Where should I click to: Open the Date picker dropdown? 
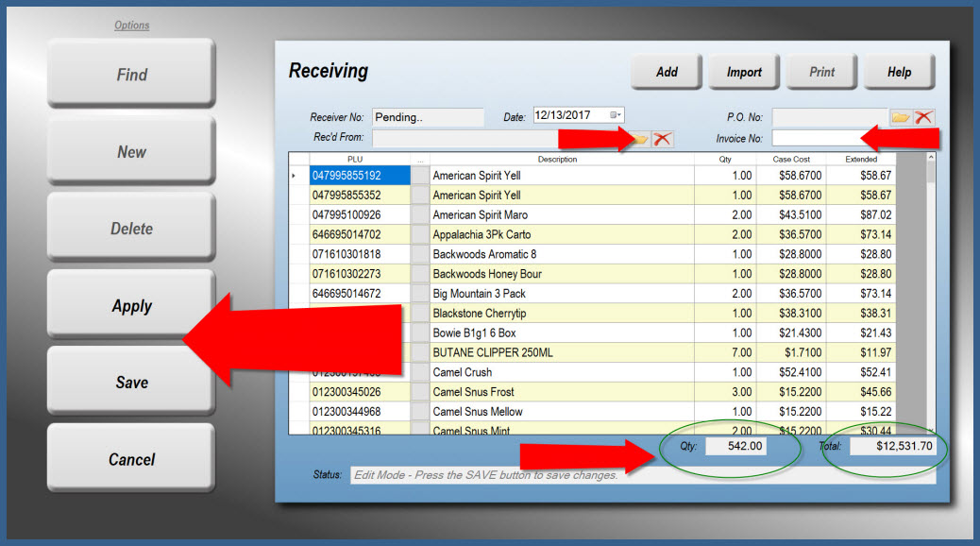tap(615, 115)
